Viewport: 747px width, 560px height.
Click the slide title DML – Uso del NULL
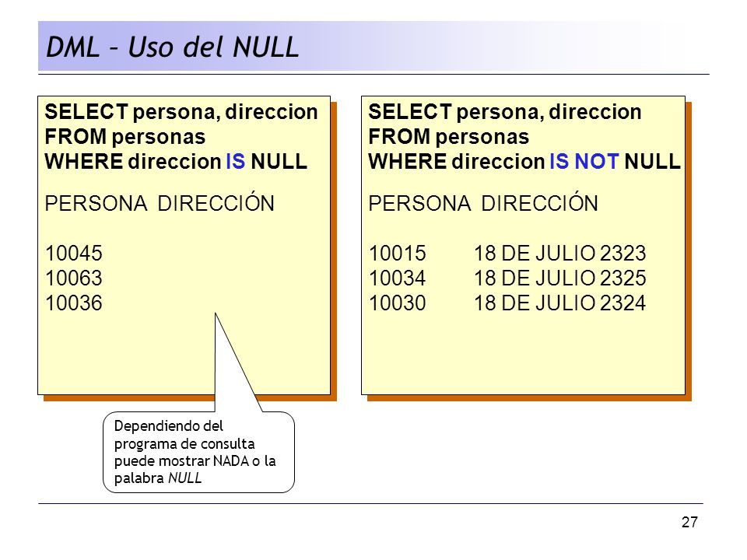coord(172,47)
